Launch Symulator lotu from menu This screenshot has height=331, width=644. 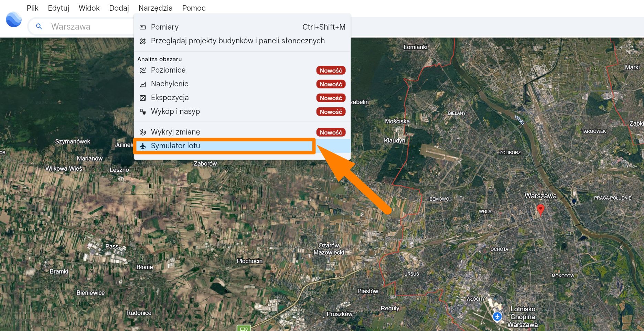(x=242, y=146)
